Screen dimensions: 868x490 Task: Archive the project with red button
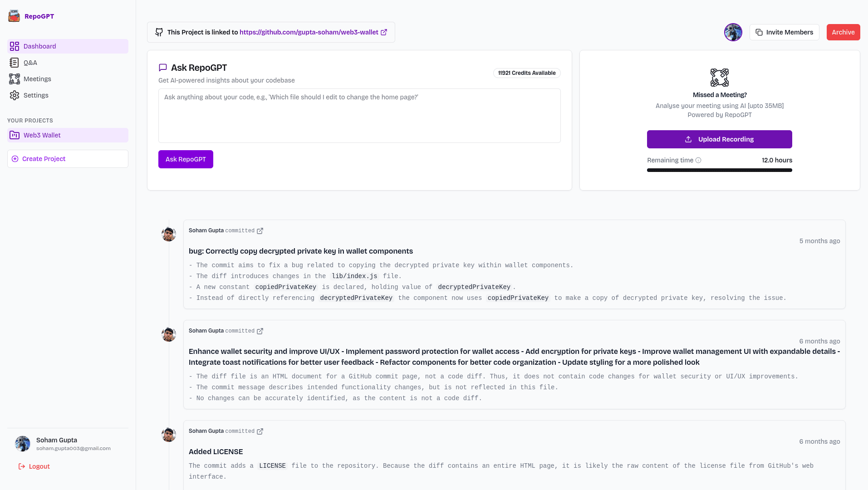pos(843,32)
